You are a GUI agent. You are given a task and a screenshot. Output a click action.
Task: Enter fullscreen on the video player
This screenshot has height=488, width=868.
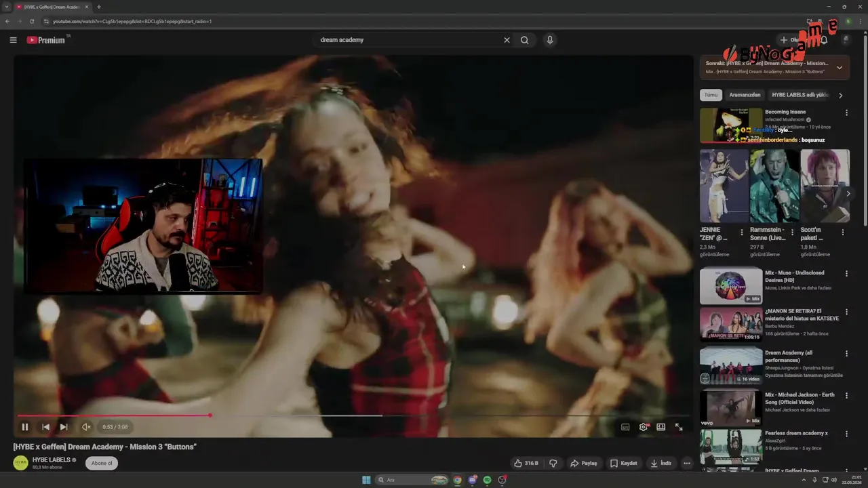pos(679,427)
